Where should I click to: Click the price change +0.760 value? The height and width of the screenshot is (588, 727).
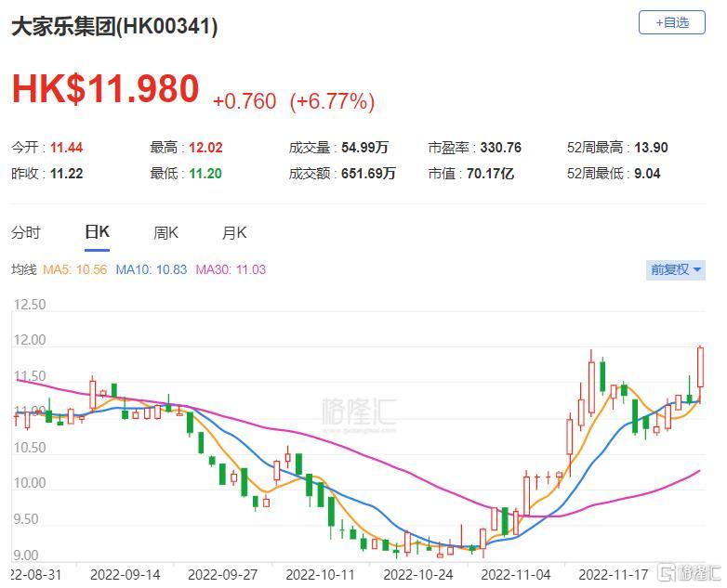coord(245,101)
